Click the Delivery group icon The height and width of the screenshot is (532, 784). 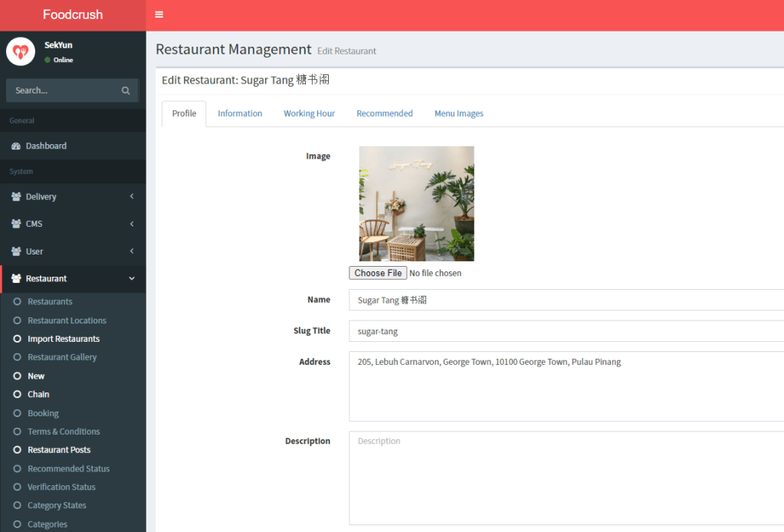click(x=16, y=197)
